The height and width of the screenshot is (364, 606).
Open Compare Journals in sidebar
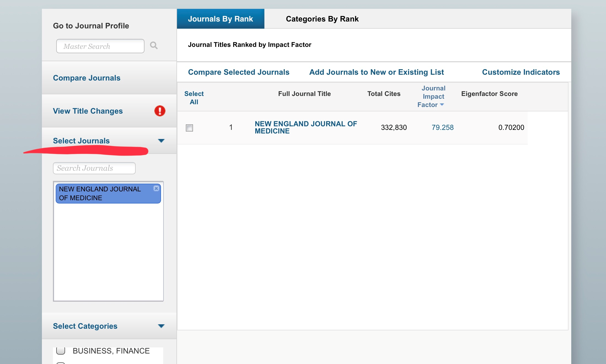87,78
